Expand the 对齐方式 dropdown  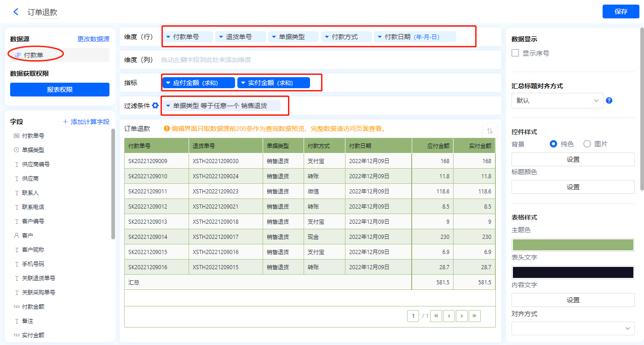coord(573,328)
